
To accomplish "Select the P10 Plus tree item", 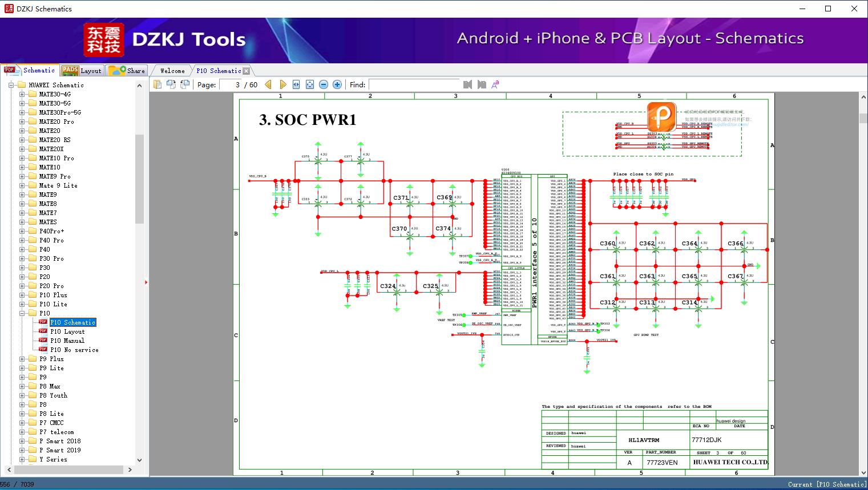I will (x=53, y=295).
